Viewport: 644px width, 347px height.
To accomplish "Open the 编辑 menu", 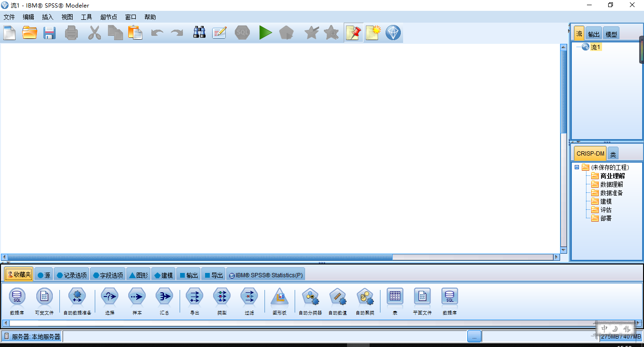I will click(x=29, y=17).
